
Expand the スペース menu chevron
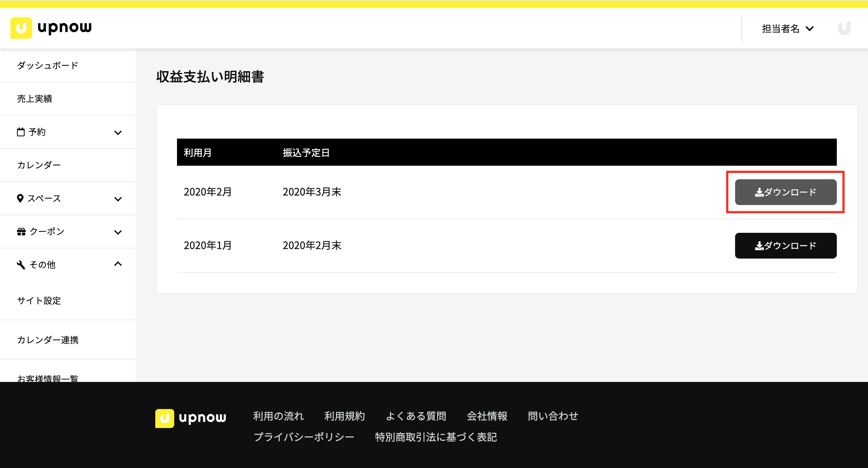coord(118,199)
